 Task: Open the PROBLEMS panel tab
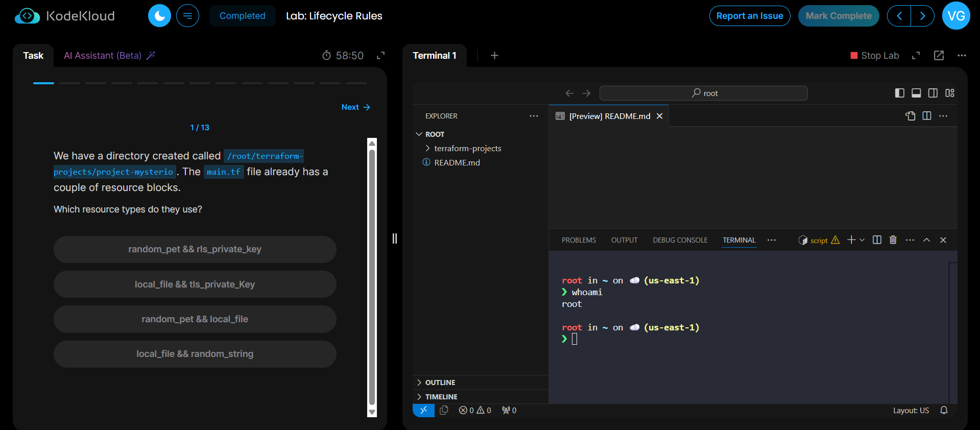(x=579, y=240)
